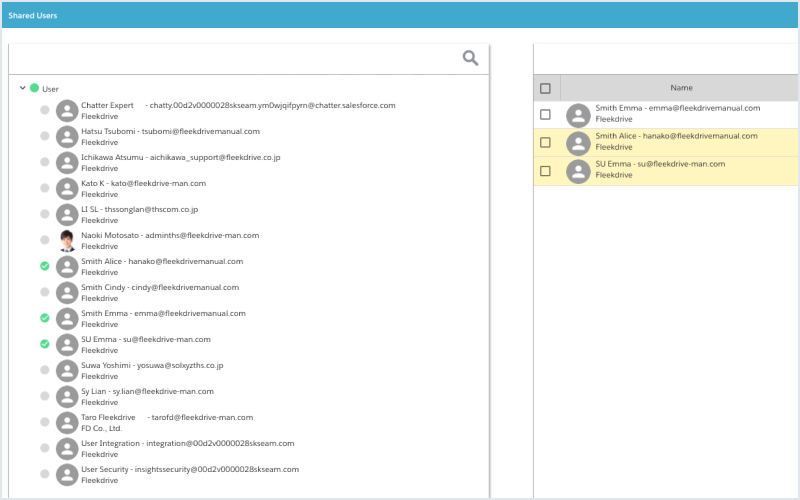The height and width of the screenshot is (500, 800).
Task: Toggle selection circle for Sy Lian
Action: pyautogui.click(x=45, y=396)
